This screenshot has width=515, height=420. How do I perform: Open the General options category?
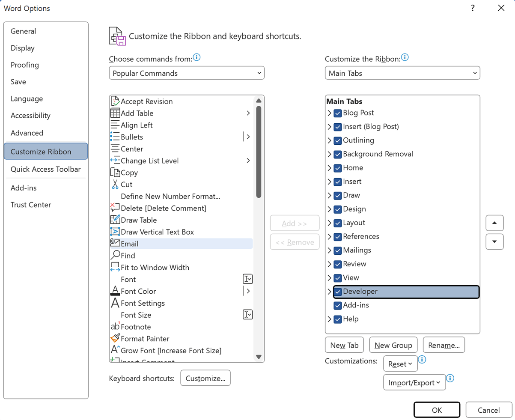(46, 31)
